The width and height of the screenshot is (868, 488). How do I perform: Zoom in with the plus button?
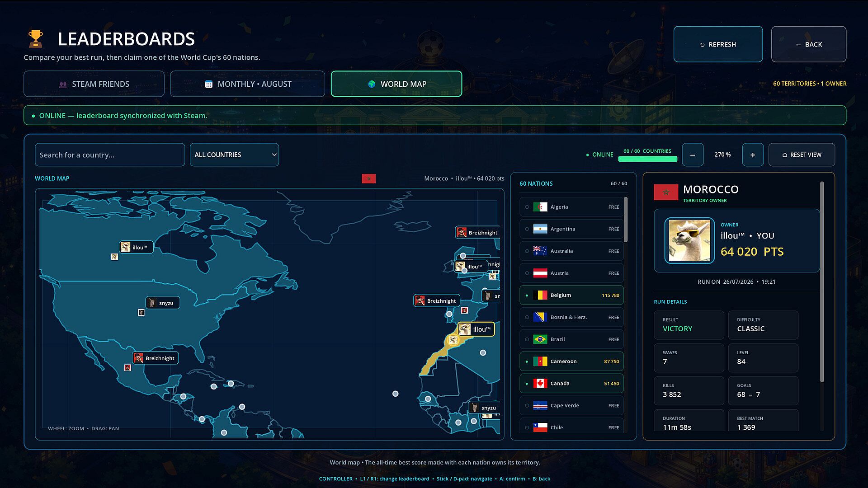click(753, 155)
